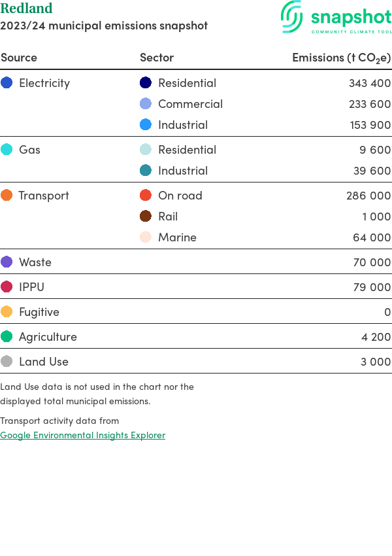The image size is (392, 556).
Task: Click the purple Waste source dot
Action: (x=7, y=262)
